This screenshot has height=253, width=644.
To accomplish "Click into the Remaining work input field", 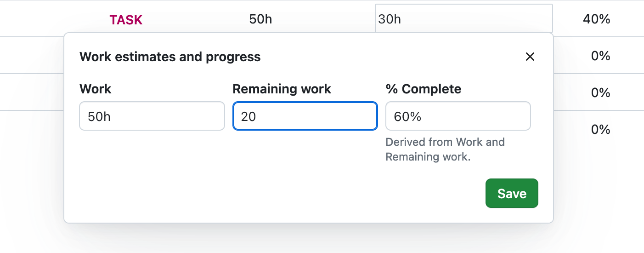I will (x=305, y=116).
